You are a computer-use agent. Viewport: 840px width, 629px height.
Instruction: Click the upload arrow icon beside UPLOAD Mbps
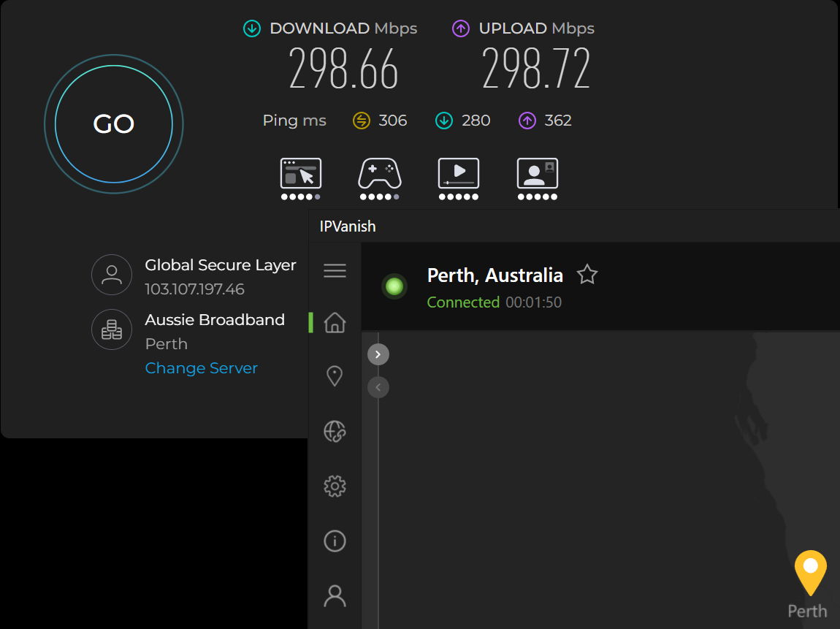(x=461, y=28)
